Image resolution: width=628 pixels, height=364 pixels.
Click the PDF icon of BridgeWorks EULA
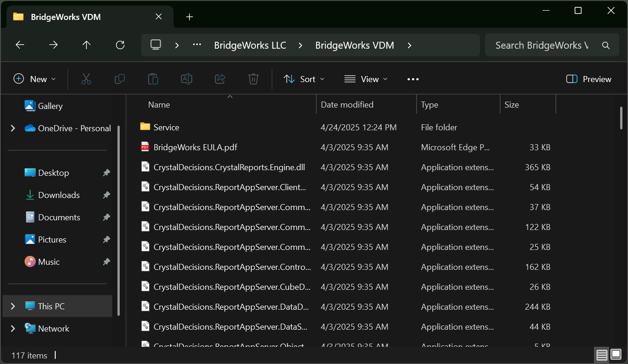click(x=145, y=147)
